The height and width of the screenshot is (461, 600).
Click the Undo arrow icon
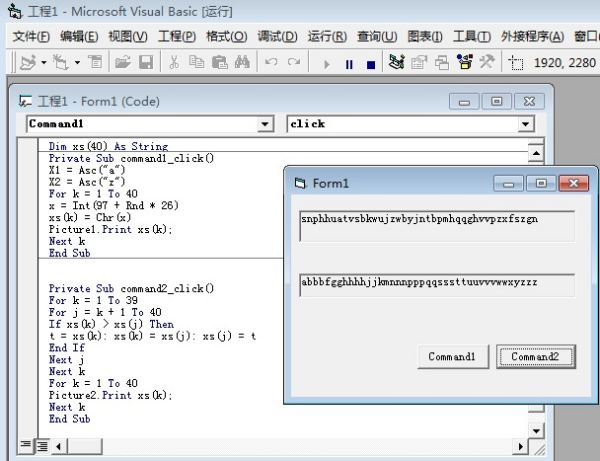click(271, 62)
